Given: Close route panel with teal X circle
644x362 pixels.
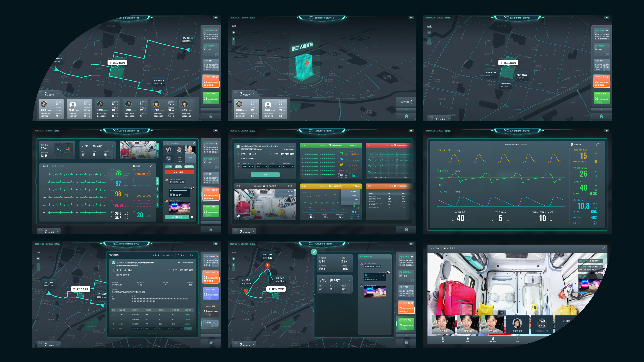Looking at the screenshot, I should click(314, 252).
